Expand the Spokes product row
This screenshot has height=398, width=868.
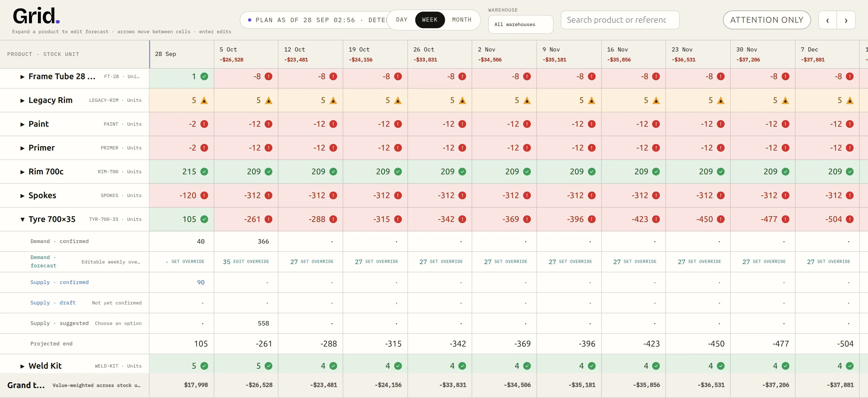[x=22, y=196]
